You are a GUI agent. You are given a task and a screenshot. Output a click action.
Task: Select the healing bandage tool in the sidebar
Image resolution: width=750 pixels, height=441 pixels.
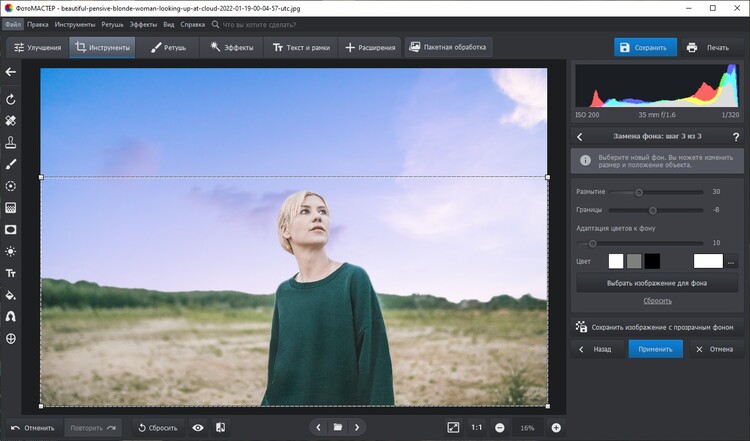(x=11, y=121)
